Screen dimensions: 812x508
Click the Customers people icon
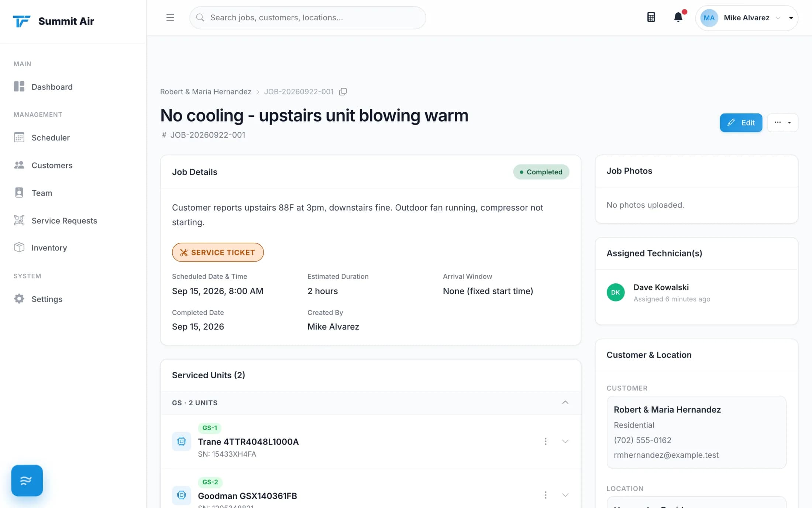pyautogui.click(x=19, y=165)
